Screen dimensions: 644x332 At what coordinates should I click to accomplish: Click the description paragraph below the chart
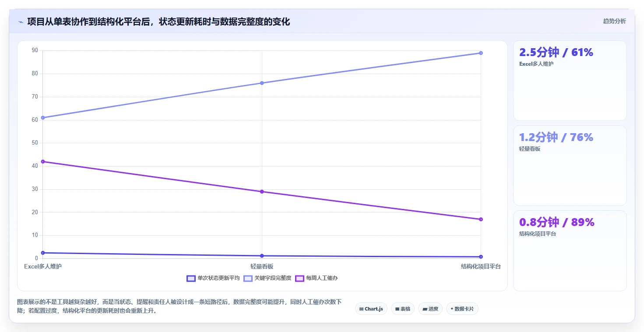coord(179,306)
